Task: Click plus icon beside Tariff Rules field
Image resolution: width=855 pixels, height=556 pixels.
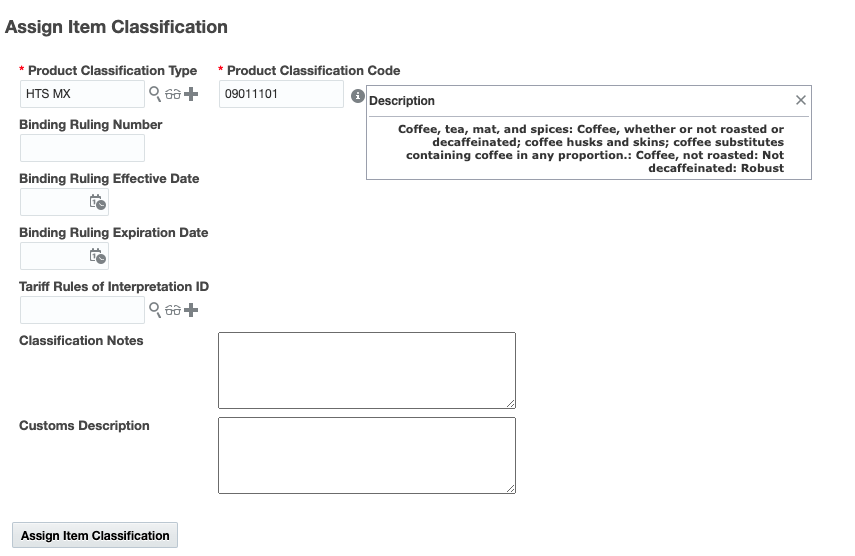Action: click(x=191, y=310)
